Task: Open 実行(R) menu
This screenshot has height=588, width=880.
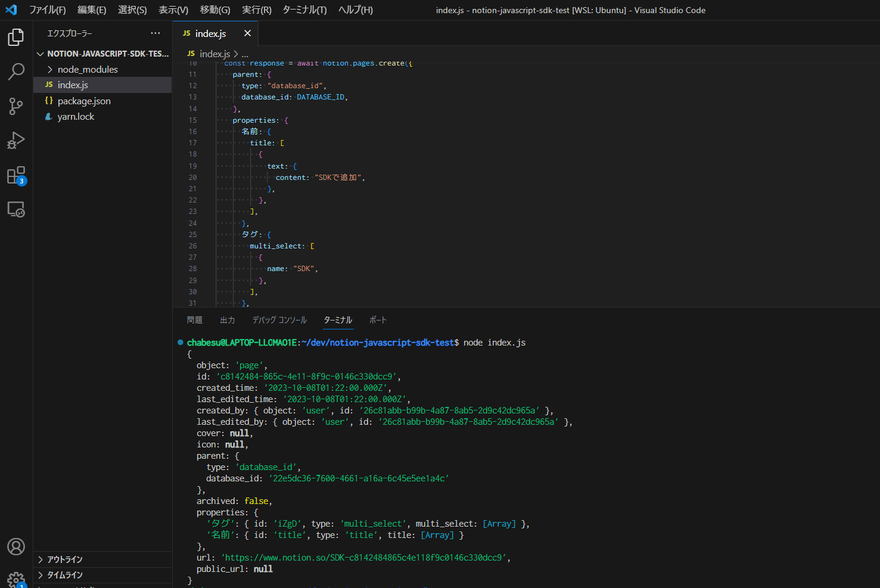Action: pos(257,10)
